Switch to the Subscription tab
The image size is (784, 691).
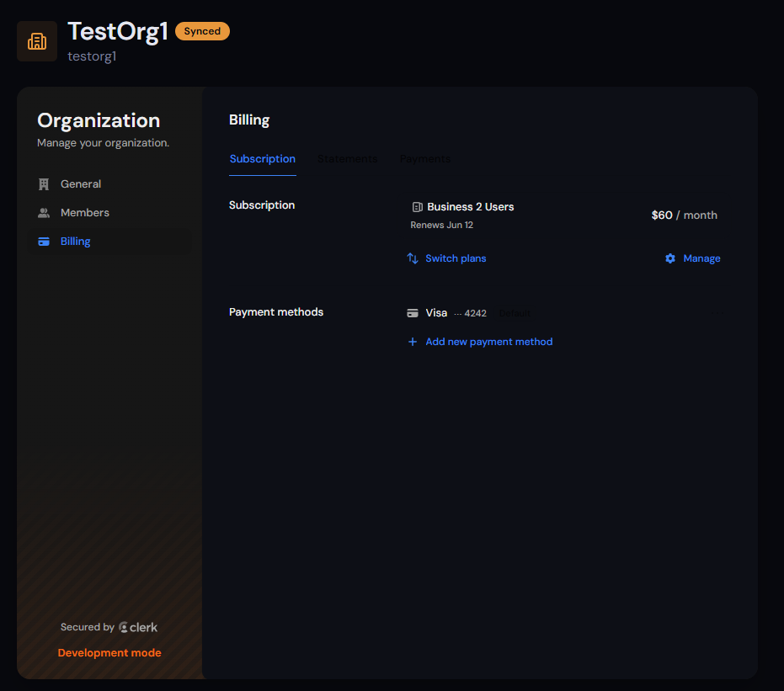[263, 159]
